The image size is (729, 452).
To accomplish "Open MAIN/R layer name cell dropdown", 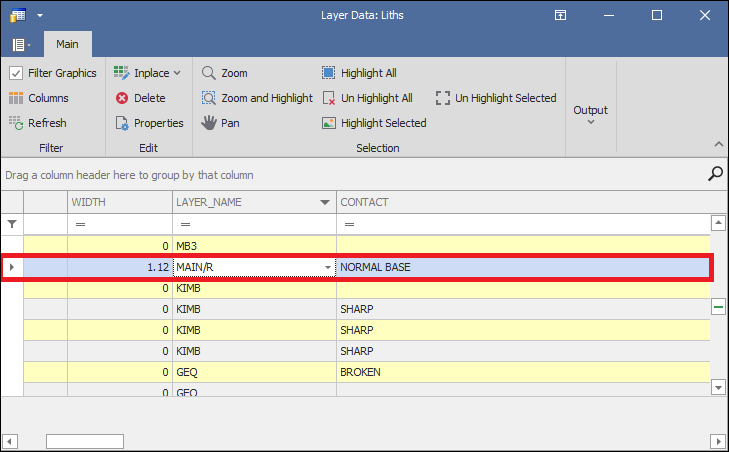I will point(329,268).
